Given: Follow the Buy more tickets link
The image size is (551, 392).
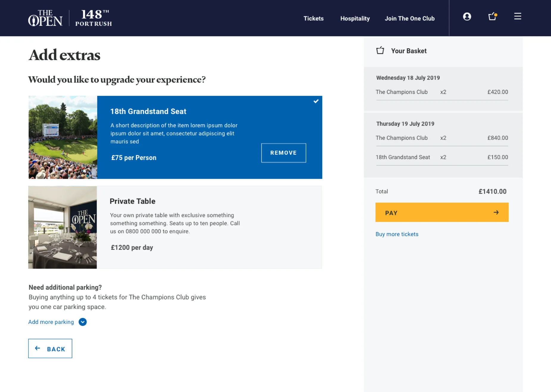Looking at the screenshot, I should 397,234.
